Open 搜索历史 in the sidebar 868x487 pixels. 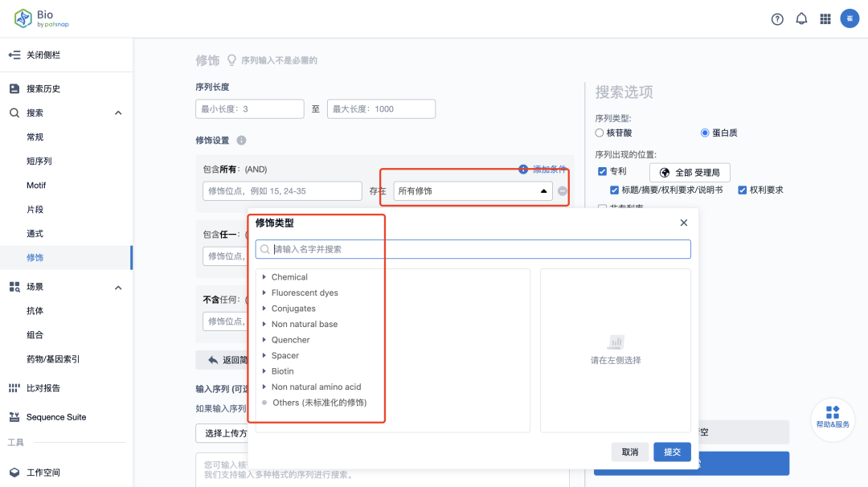43,88
